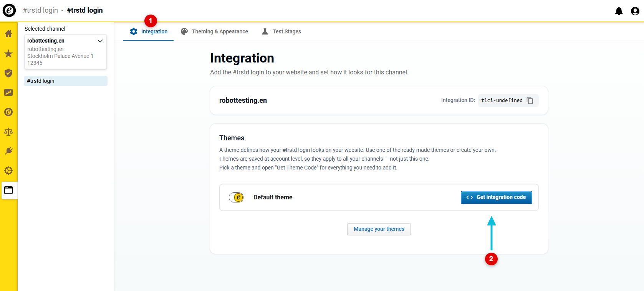Open the circular e-mark sidebar icon

pos(8,112)
